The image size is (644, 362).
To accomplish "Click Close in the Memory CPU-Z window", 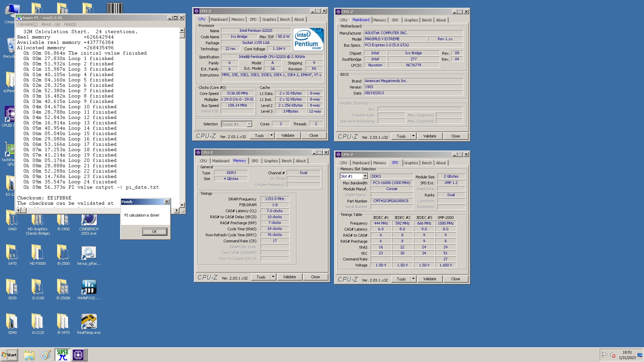I will 315,277.
